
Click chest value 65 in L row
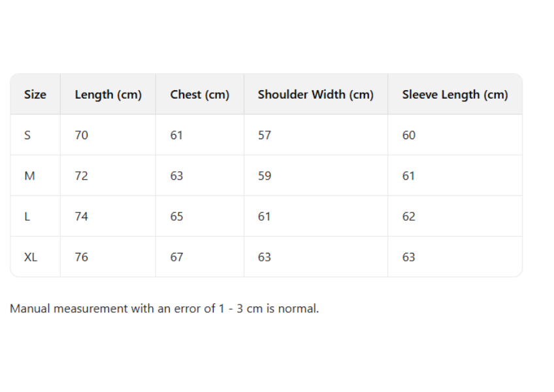176,216
